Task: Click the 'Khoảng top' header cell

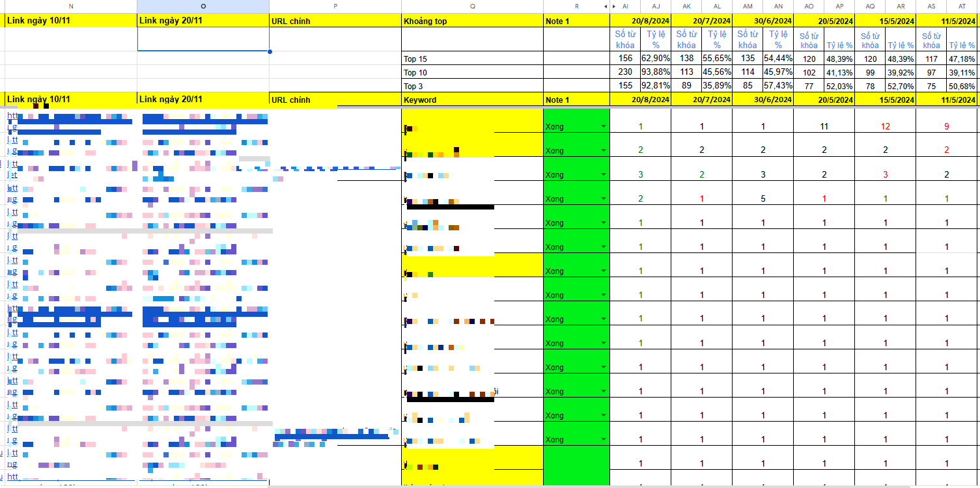Action: click(x=472, y=21)
